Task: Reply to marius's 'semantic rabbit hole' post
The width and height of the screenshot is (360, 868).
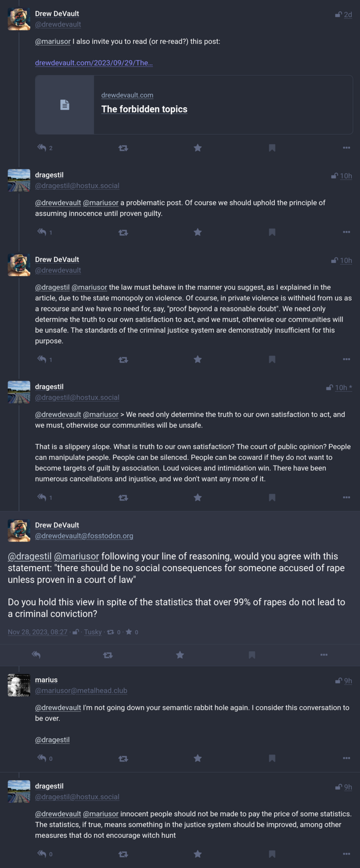Action: click(x=42, y=758)
